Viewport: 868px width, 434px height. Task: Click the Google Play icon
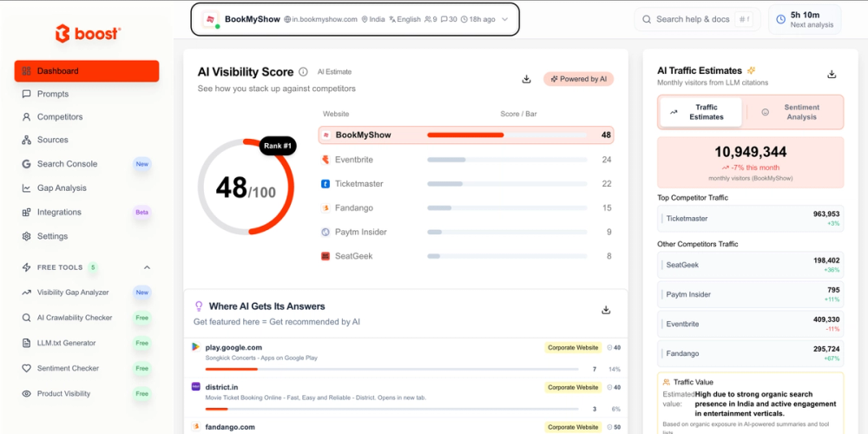(x=195, y=347)
